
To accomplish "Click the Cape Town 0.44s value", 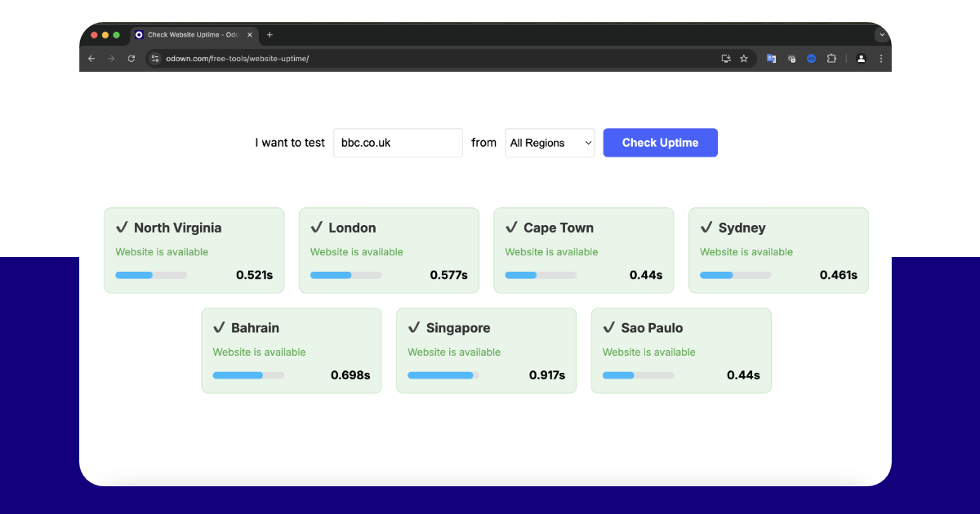I will tap(646, 275).
